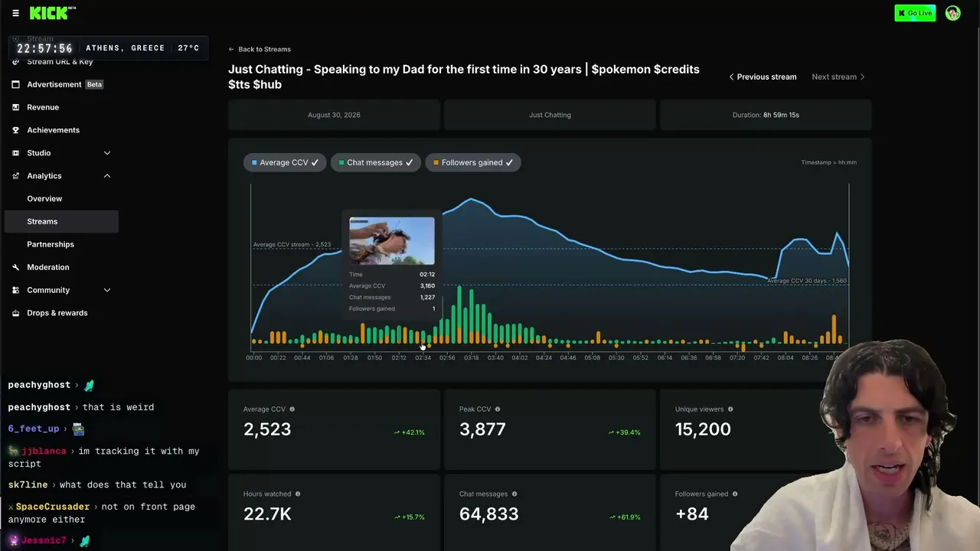This screenshot has height=551, width=980.
Task: Click the Duration 8h 59m 15s cell
Action: [766, 115]
